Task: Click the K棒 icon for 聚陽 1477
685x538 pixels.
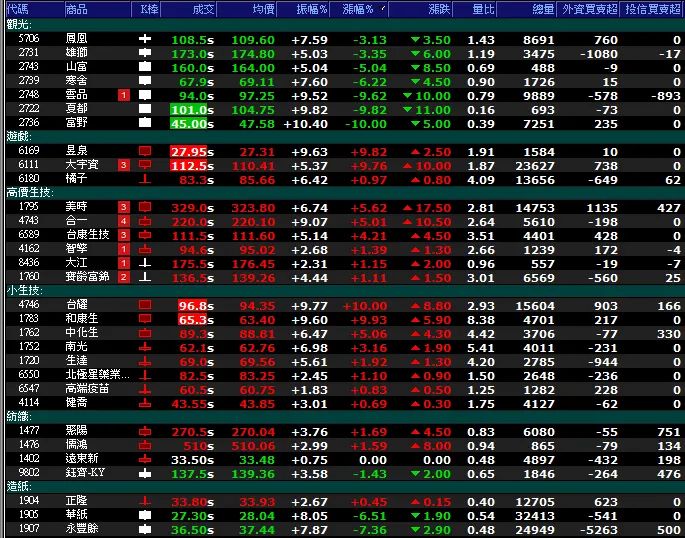Action: pyautogui.click(x=145, y=431)
